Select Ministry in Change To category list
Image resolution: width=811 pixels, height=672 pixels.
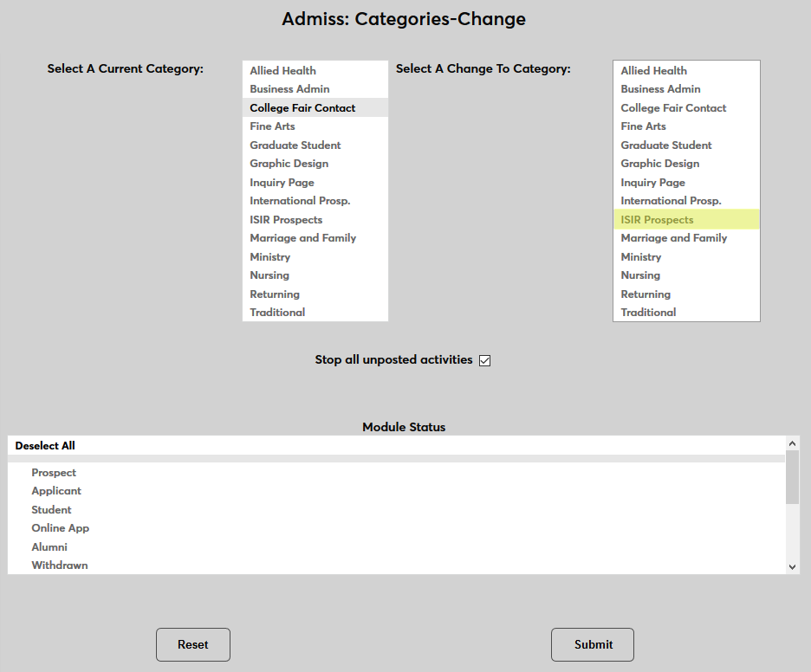pos(640,257)
